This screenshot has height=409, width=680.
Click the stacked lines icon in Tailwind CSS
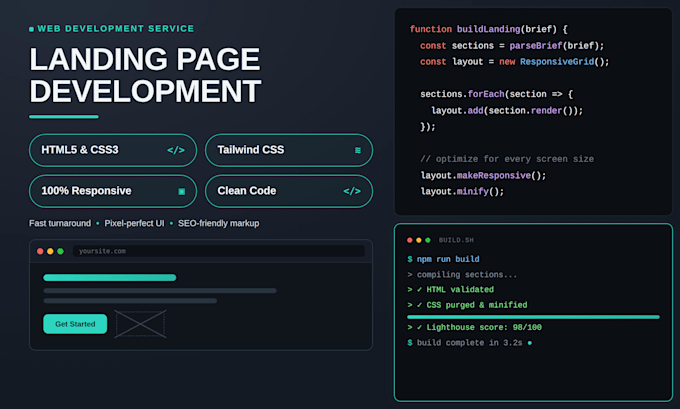point(358,150)
